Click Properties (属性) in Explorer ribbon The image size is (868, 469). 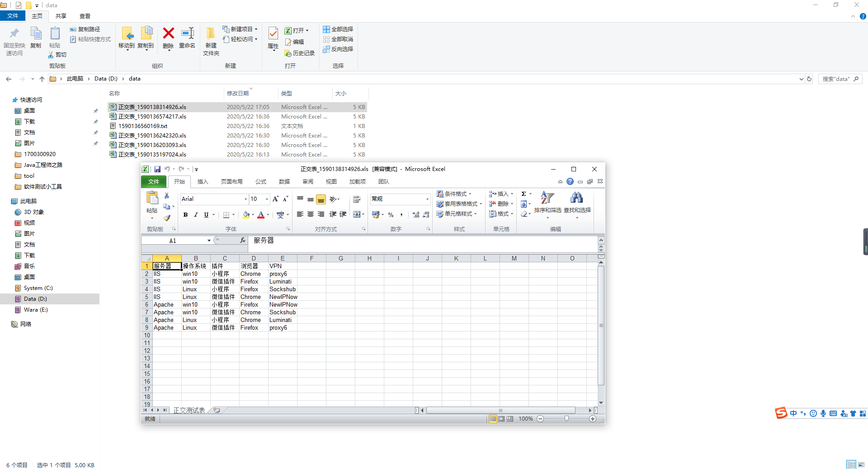[273, 38]
